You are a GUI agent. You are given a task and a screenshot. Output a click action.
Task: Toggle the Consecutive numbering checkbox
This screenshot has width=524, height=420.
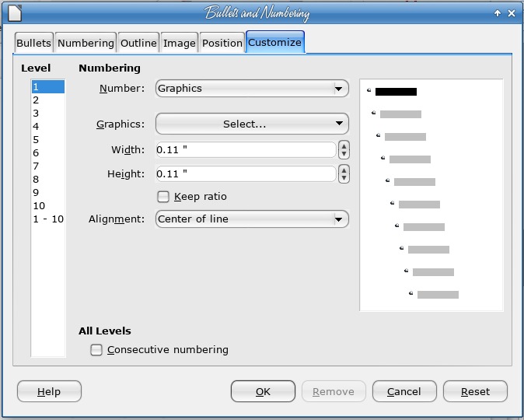click(96, 350)
